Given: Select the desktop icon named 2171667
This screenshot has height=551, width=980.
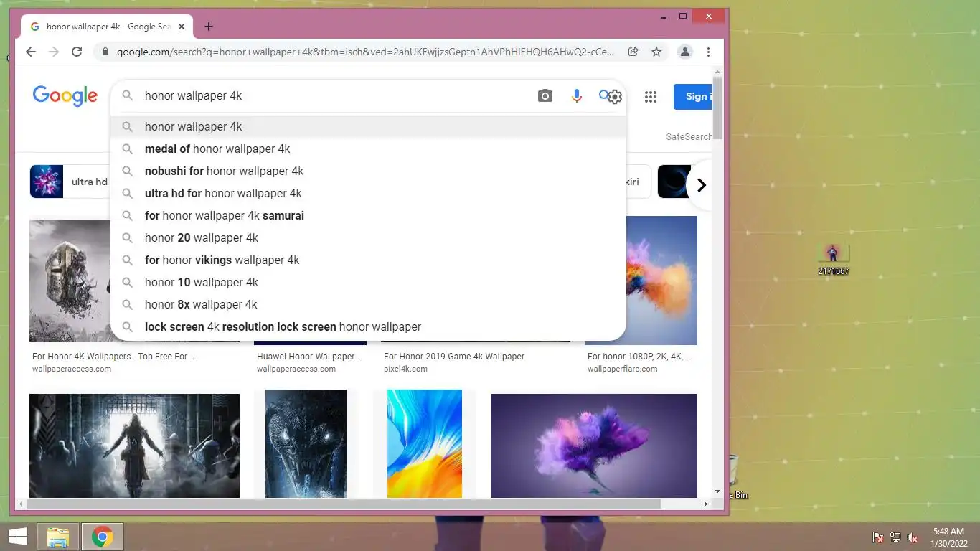Looking at the screenshot, I should point(833,260).
